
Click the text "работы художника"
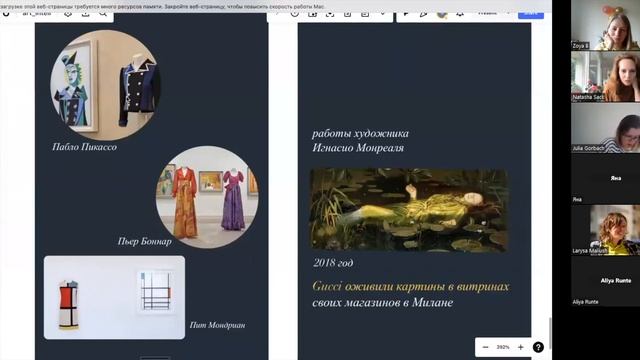pyautogui.click(x=360, y=134)
